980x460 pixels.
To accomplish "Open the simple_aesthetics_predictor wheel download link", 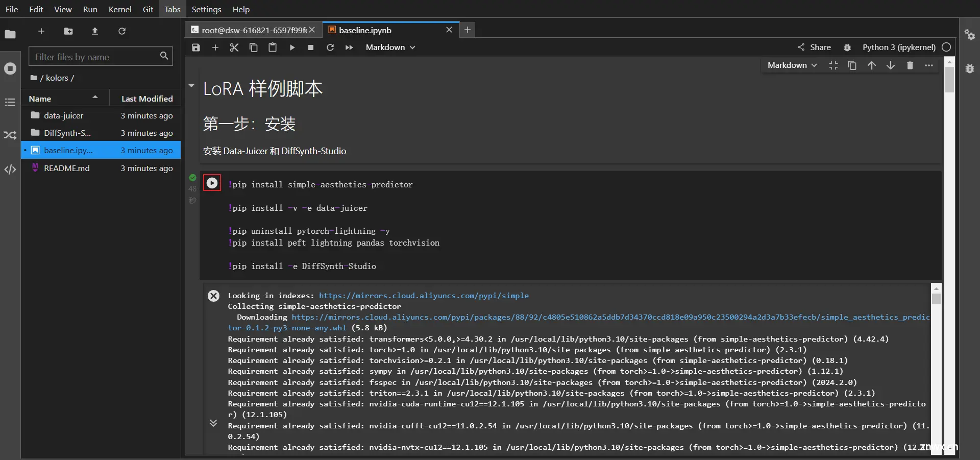I will (579, 322).
